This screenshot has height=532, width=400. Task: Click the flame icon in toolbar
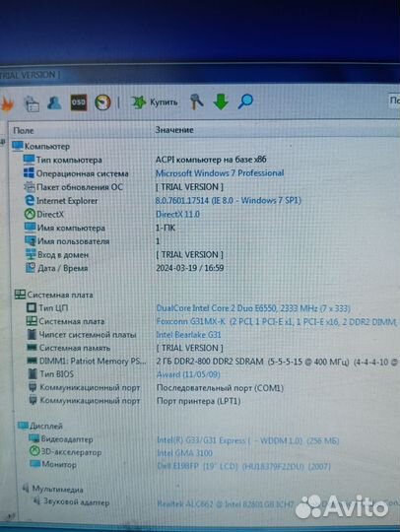click(x=7, y=103)
